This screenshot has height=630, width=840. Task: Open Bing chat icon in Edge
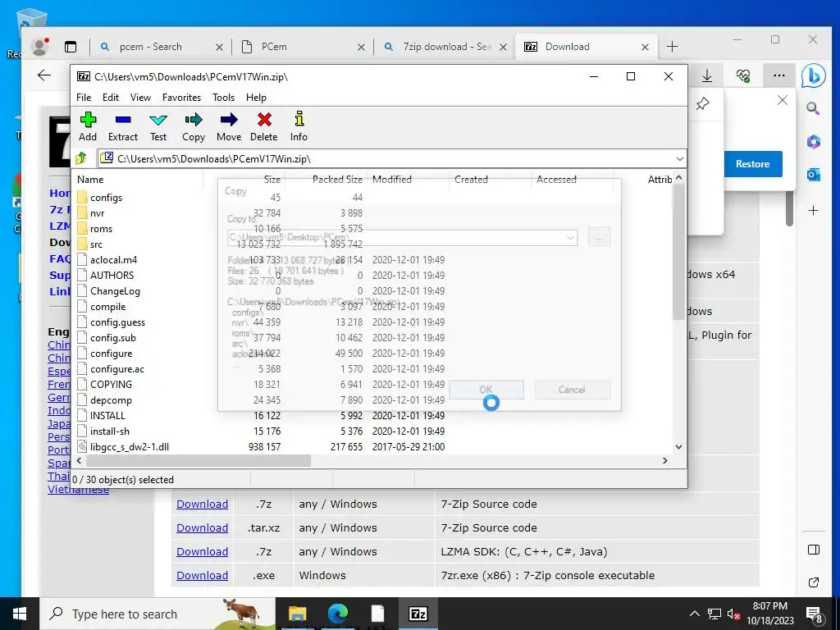click(813, 76)
